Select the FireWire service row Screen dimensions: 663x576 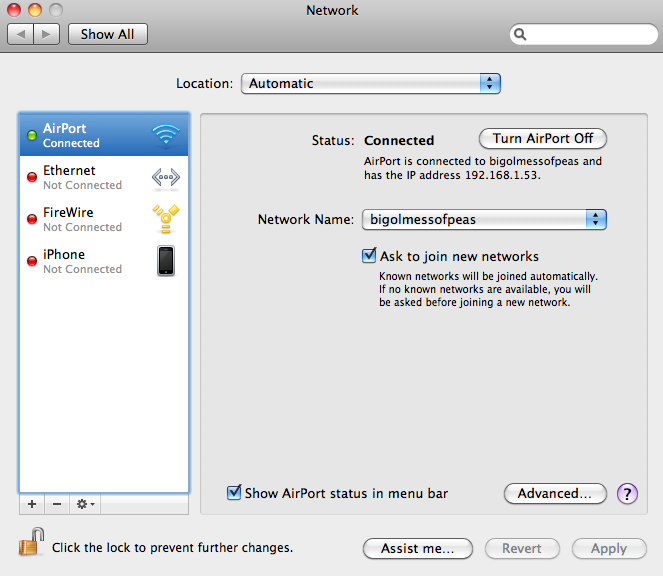(x=104, y=219)
